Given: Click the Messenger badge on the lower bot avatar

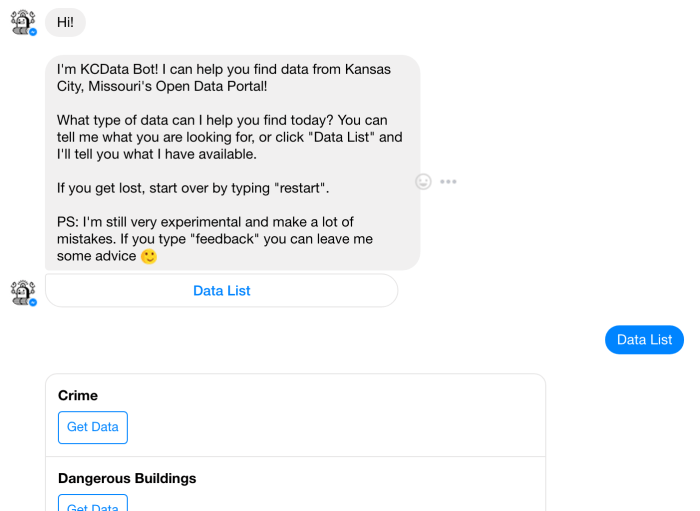Looking at the screenshot, I should [x=33, y=302].
